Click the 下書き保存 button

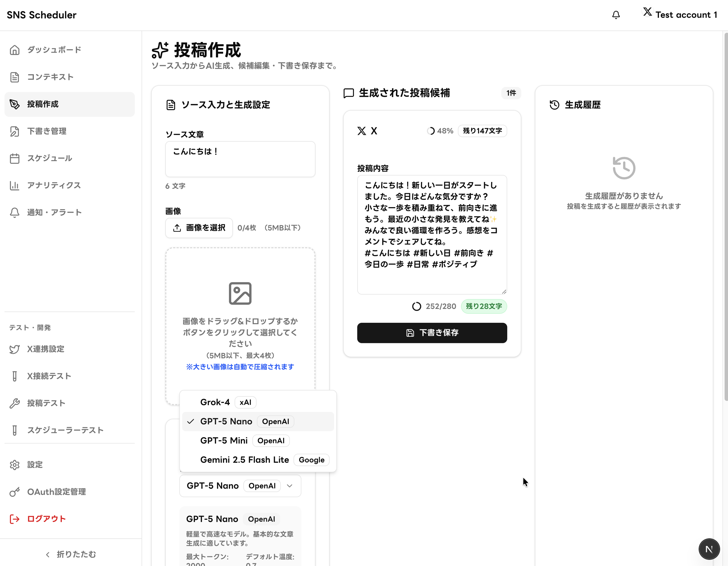432,333
